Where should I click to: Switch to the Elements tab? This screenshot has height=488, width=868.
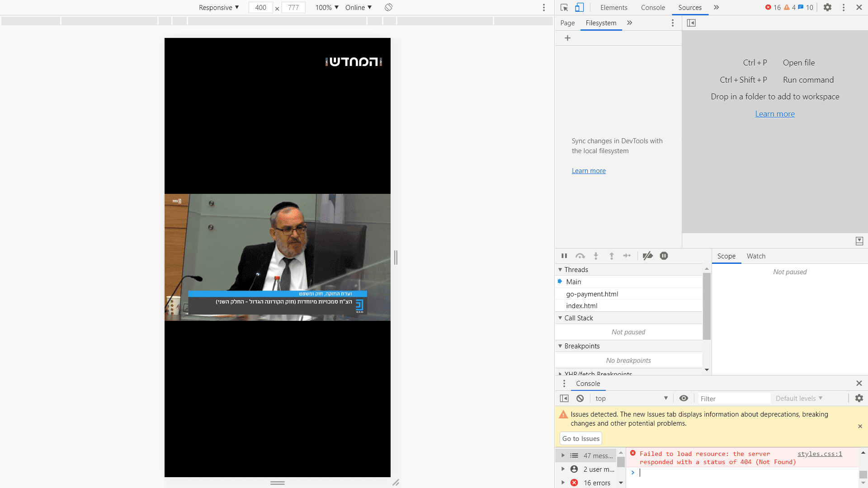coord(613,7)
